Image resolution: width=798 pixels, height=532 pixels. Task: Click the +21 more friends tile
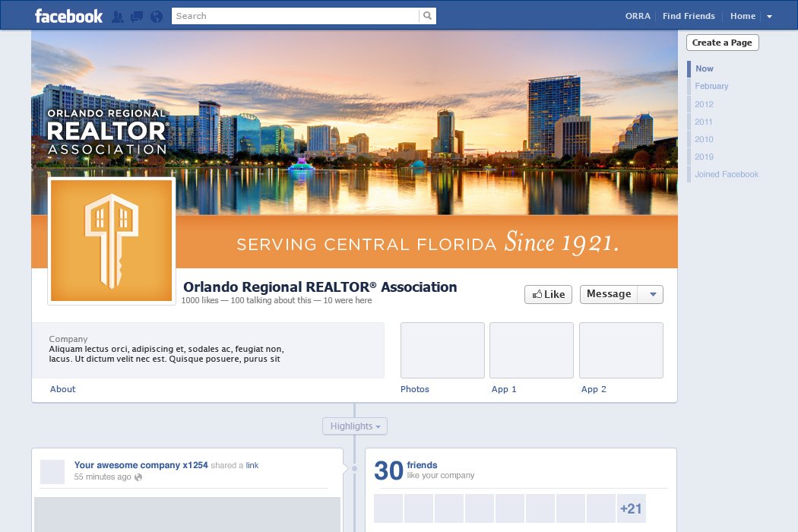coord(631,508)
